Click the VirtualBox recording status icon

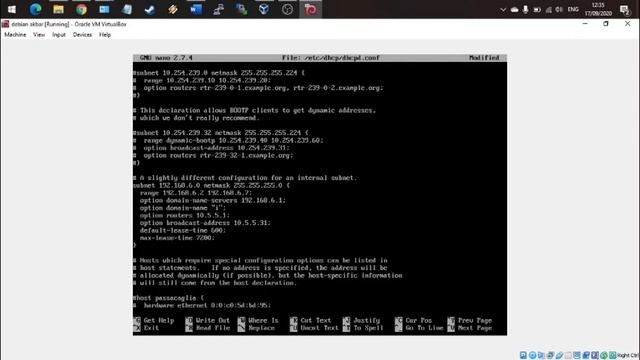[x=585, y=355]
